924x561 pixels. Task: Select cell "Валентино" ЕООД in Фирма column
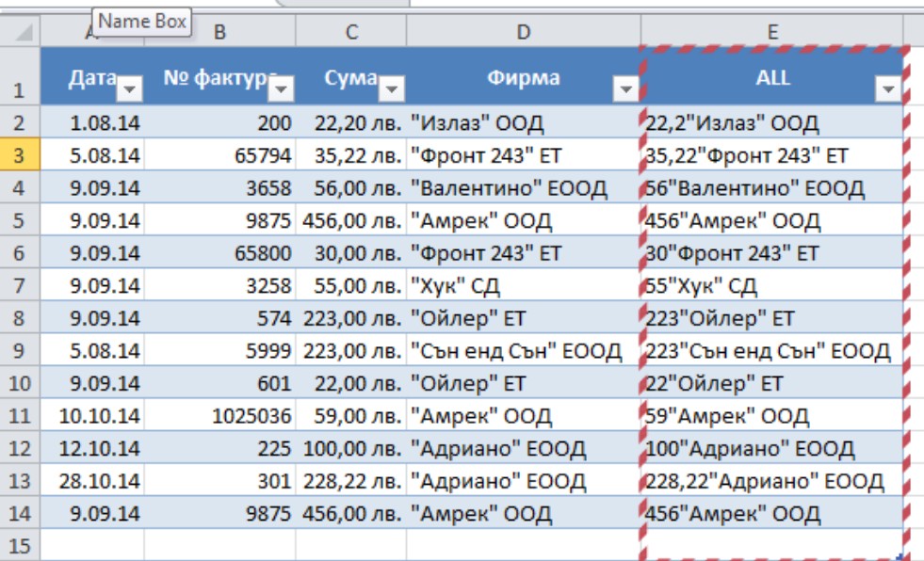[x=524, y=187]
